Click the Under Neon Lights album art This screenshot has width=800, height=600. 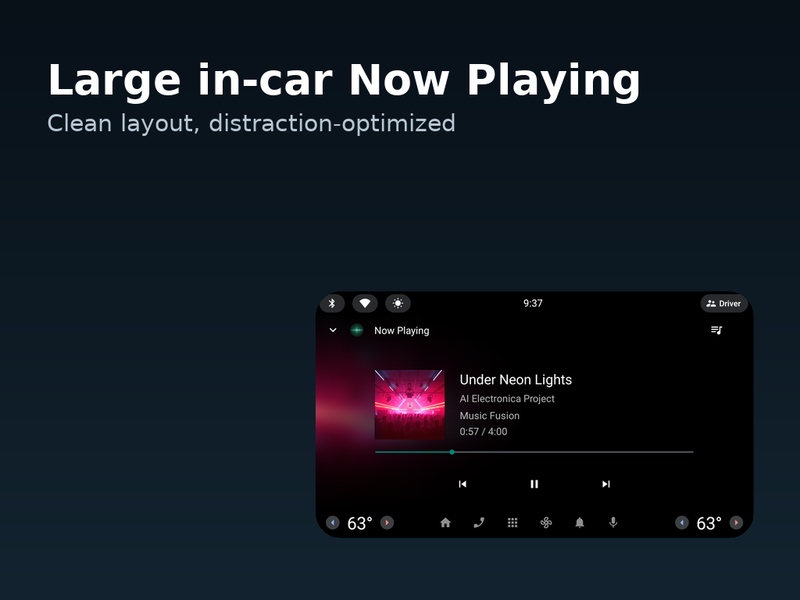pos(409,405)
